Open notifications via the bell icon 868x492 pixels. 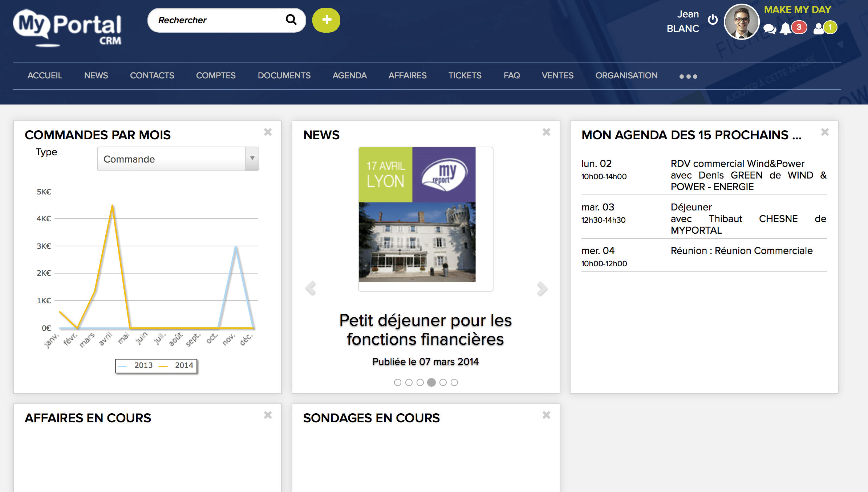(786, 29)
